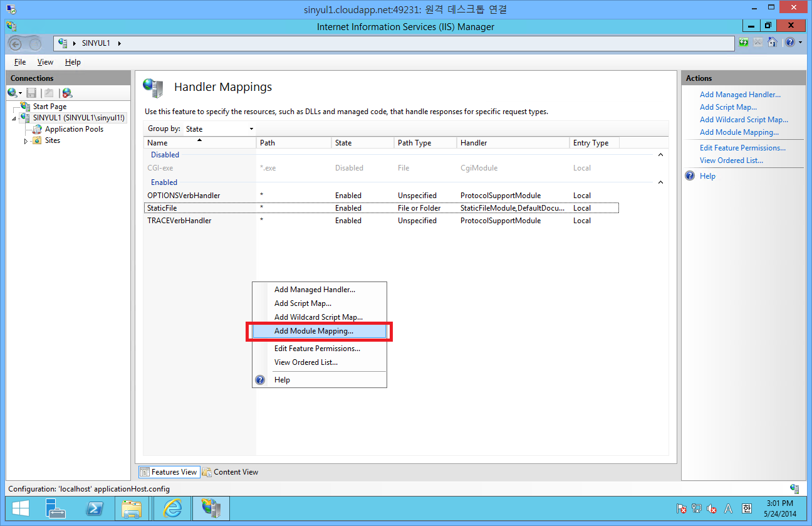Click Add Managed Handler link in Actions
The image size is (812, 526).
coord(740,95)
